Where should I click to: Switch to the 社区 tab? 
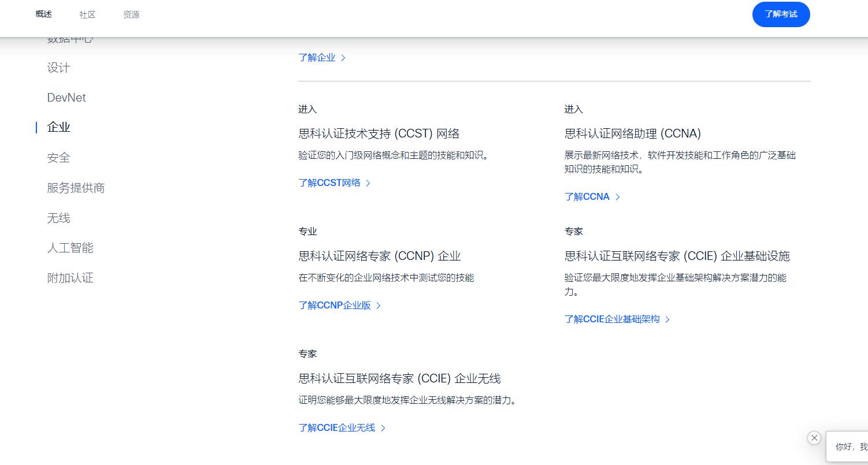87,14
